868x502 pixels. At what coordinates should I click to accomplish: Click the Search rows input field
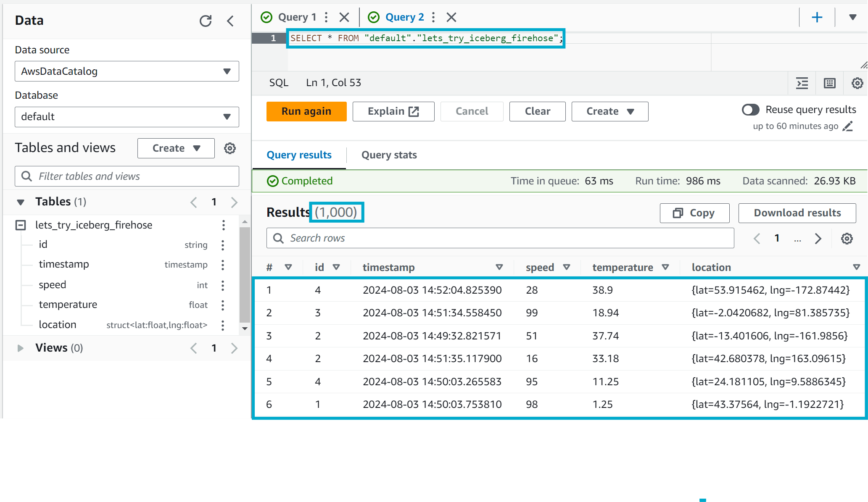click(x=500, y=238)
